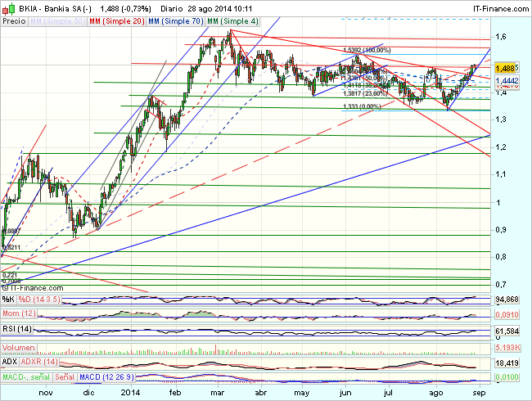Click the 0,721 level annotation
The width and height of the screenshot is (532, 401).
10,275
